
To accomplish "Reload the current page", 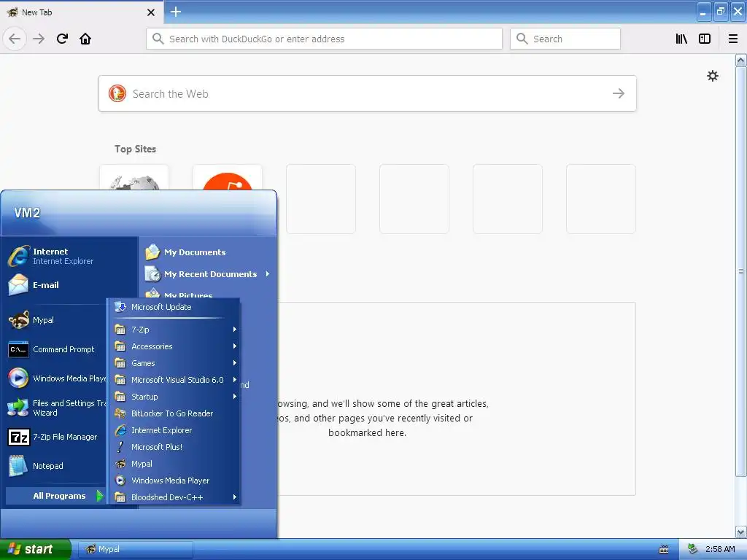I will click(x=62, y=39).
